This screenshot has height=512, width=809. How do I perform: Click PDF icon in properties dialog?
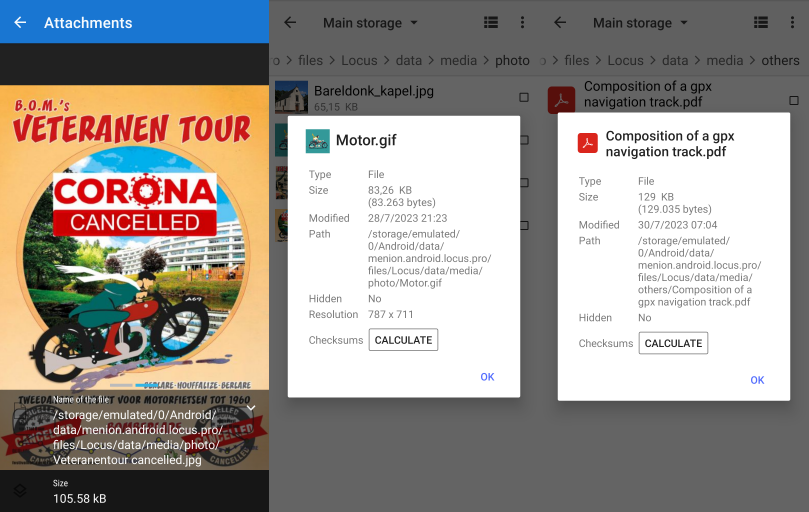(588, 143)
